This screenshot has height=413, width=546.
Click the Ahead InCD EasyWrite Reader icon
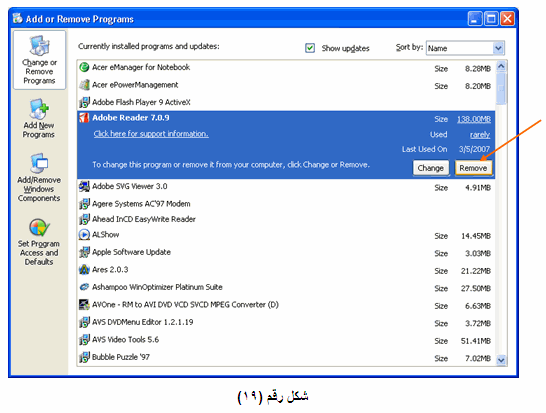[84, 219]
